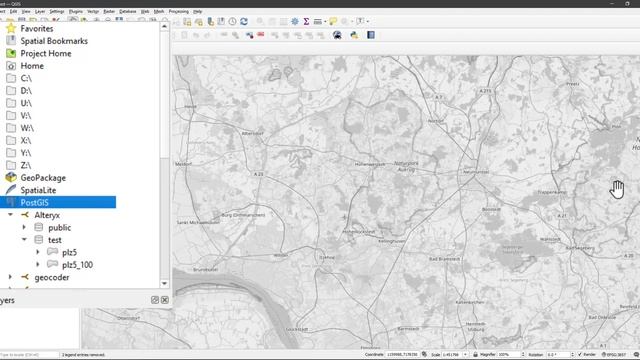Viewport: 640px width, 360px height.
Task: Click the GeoPackage icon in browser tree
Action: (11, 178)
